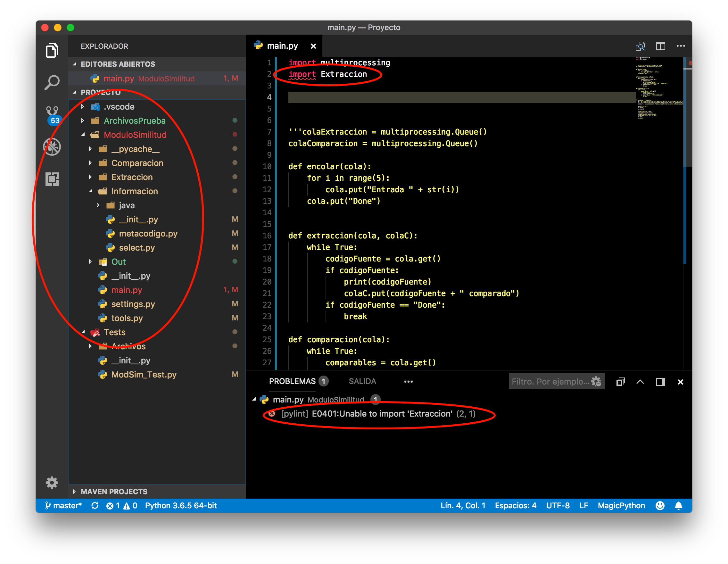Open Source Control view with 53 badge
The width and height of the screenshot is (728, 564).
53,115
